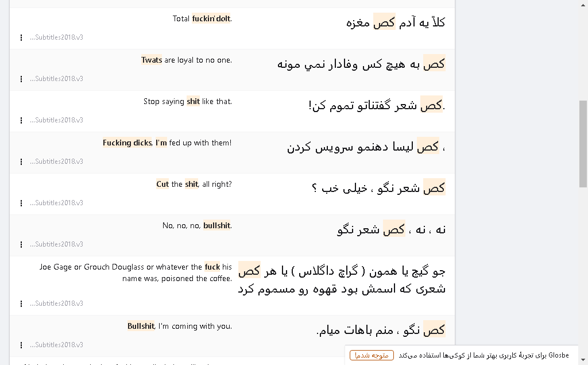588x365 pixels.
Task: Open three-dot menu for 'Stop saying' entry
Action: click(21, 120)
